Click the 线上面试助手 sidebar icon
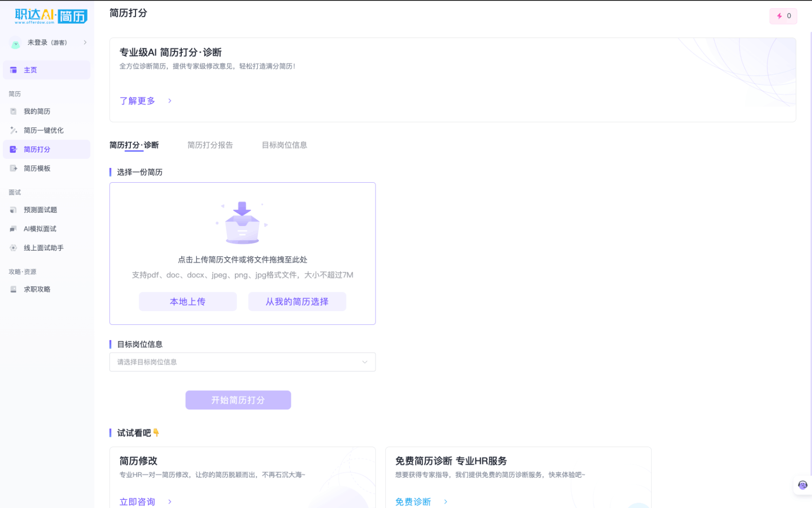 (14, 248)
